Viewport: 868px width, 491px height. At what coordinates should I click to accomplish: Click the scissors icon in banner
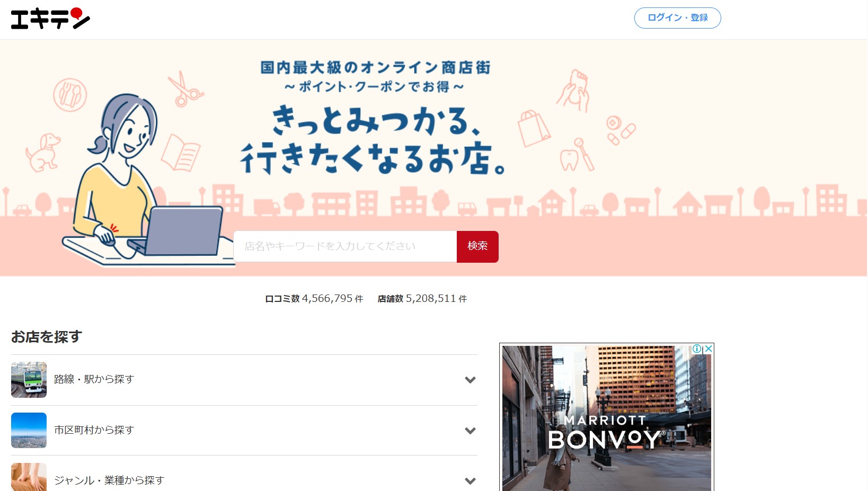[x=185, y=90]
